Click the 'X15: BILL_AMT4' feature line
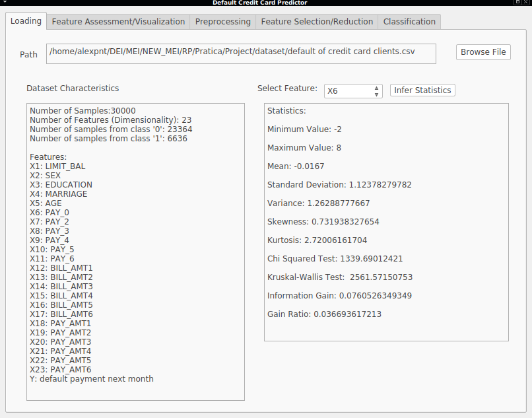The height and width of the screenshot is (418, 532). click(61, 296)
